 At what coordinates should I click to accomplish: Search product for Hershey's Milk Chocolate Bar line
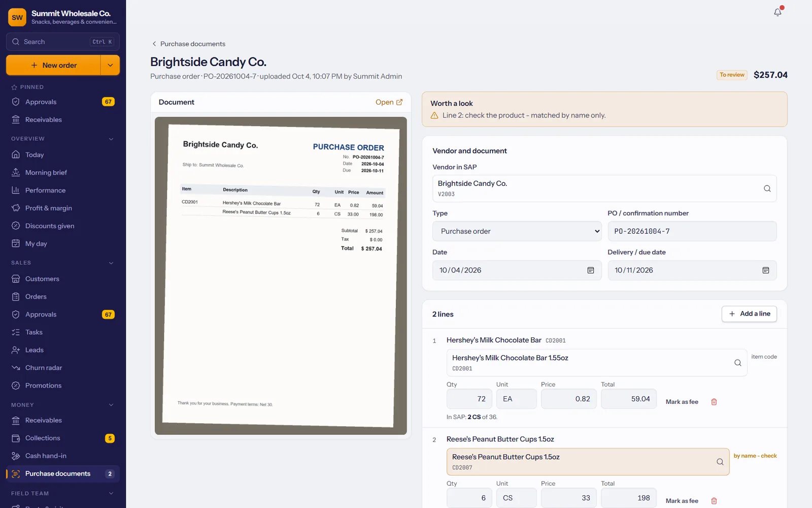(738, 363)
